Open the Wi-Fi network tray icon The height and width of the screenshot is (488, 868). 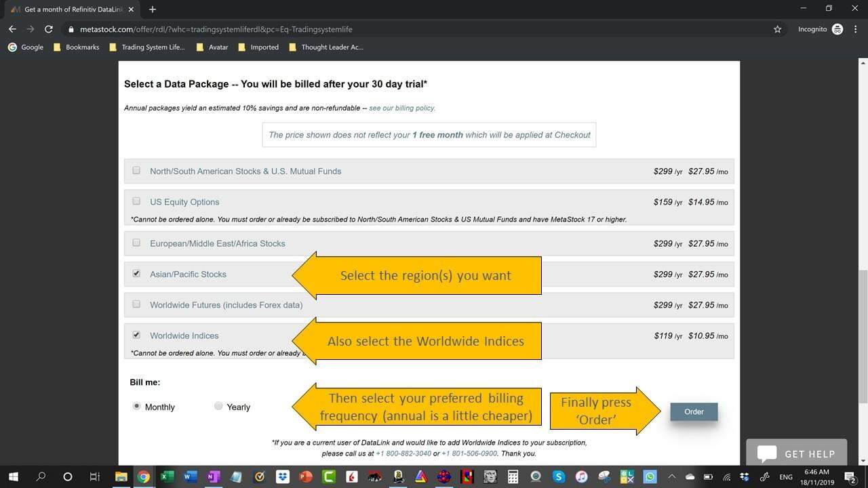coord(726,476)
